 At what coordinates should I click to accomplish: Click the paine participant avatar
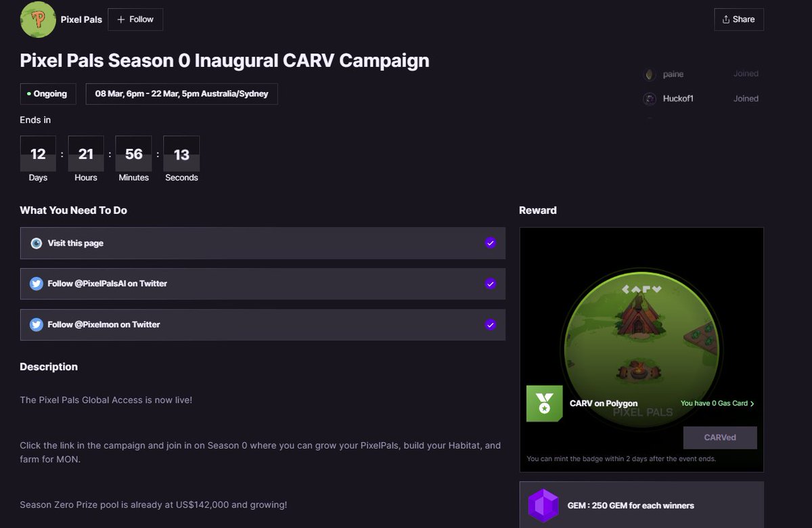click(650, 74)
